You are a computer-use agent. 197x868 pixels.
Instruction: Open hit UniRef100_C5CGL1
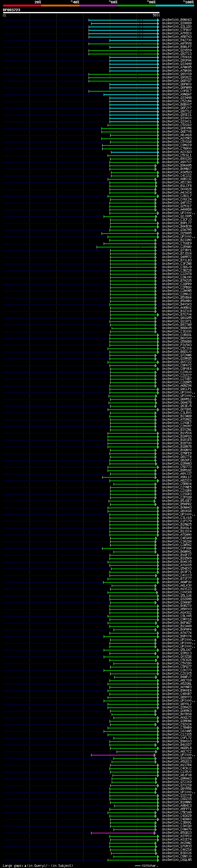(x=177, y=155)
